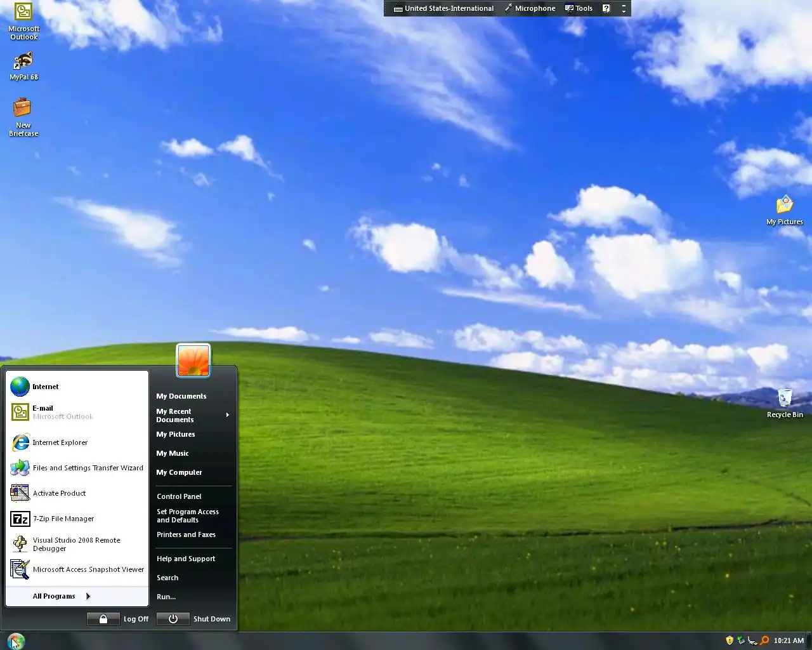The image size is (812, 650).
Task: Open My Documents from the Start menu
Action: tap(193, 396)
